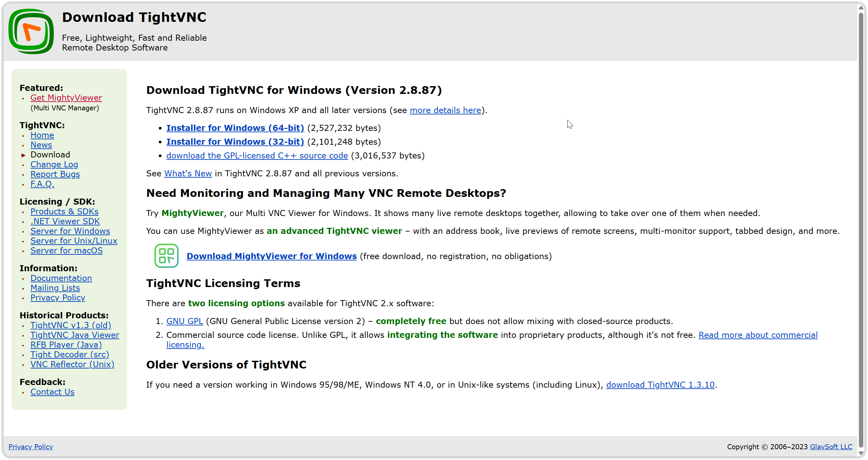Click the green MightyViewer grid icon
This screenshot has height=460, width=868.
[x=167, y=256]
